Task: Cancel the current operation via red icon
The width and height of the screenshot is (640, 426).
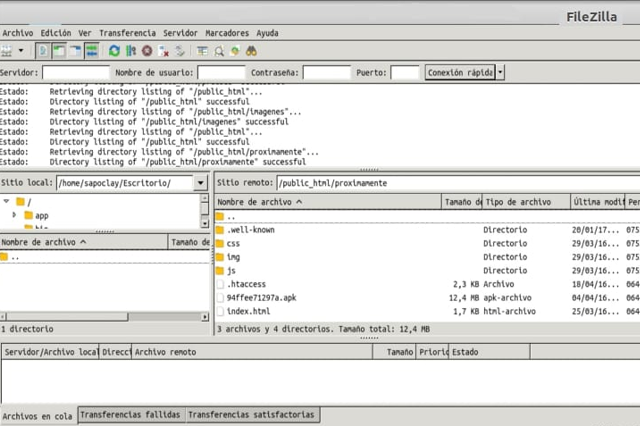Action: [147, 50]
